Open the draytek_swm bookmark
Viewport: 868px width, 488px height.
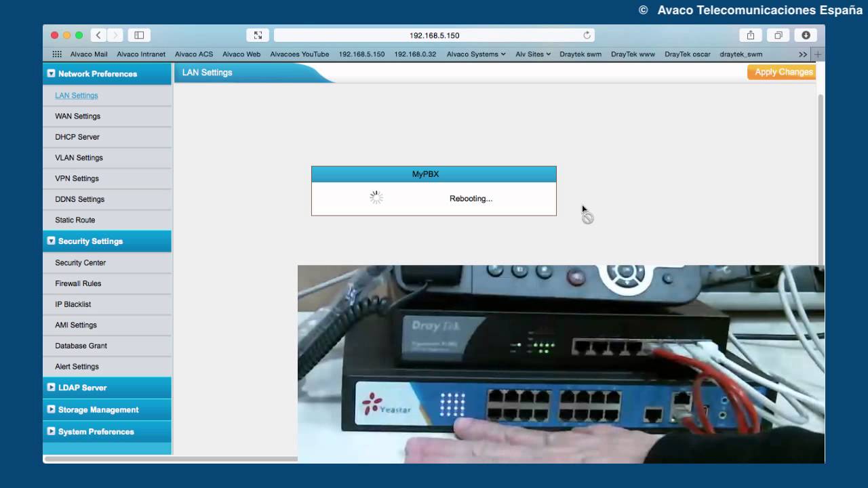(x=741, y=54)
